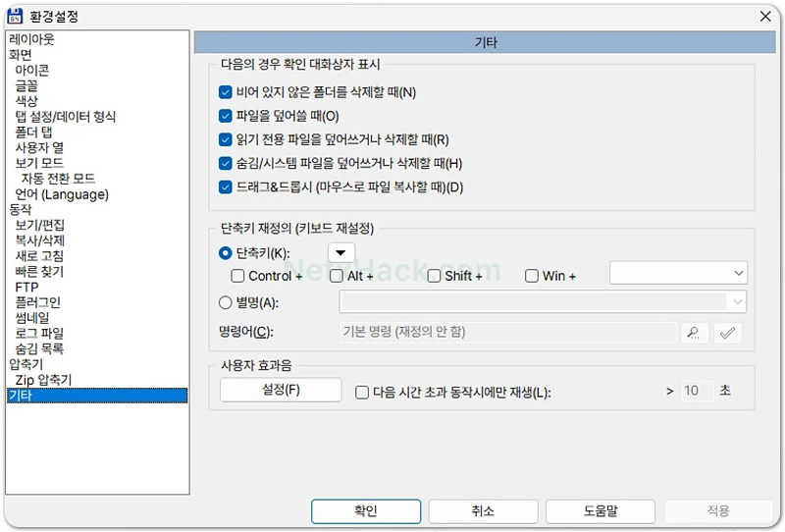
Task: Open the black triangle menu next to 단축키(K)
Action: coord(340,253)
